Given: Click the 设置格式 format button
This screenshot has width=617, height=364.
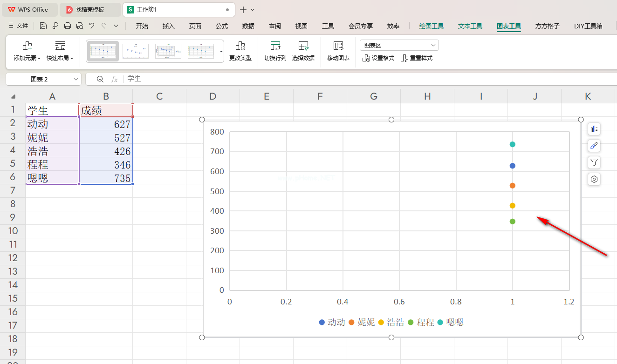Looking at the screenshot, I should pos(378,58).
